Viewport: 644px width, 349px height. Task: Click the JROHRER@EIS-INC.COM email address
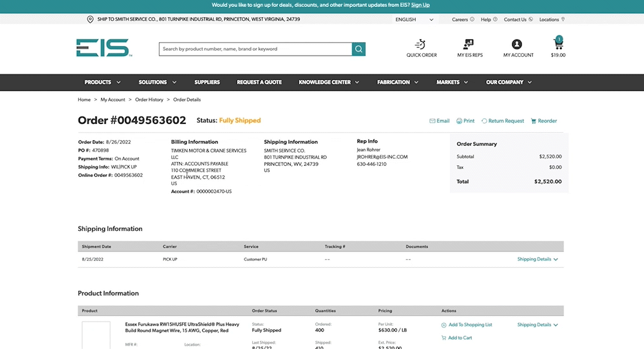tap(382, 157)
